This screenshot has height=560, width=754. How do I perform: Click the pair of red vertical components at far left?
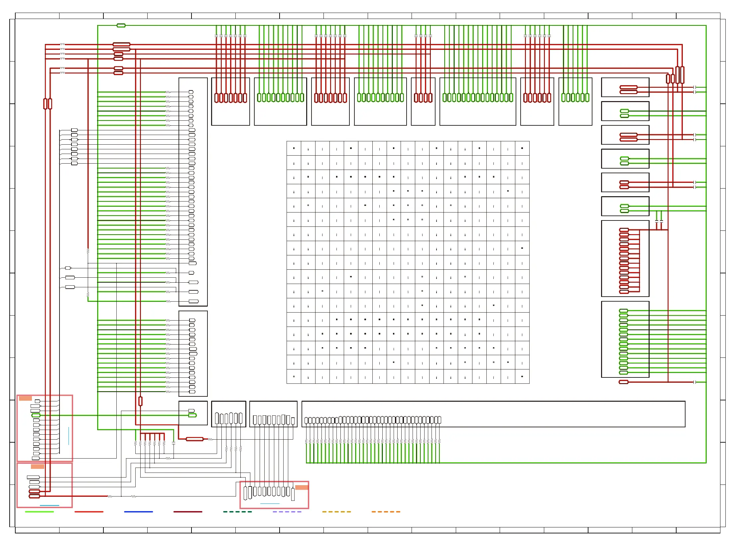[48, 104]
